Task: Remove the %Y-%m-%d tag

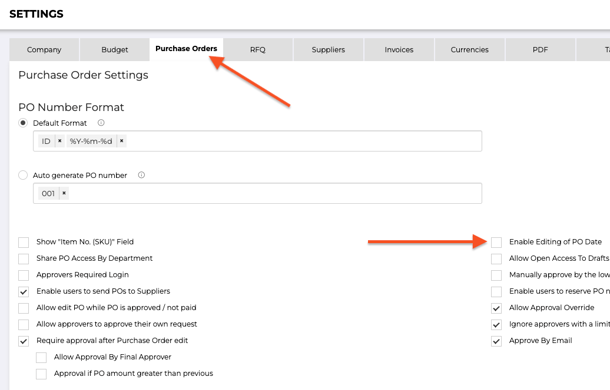Action: (121, 141)
